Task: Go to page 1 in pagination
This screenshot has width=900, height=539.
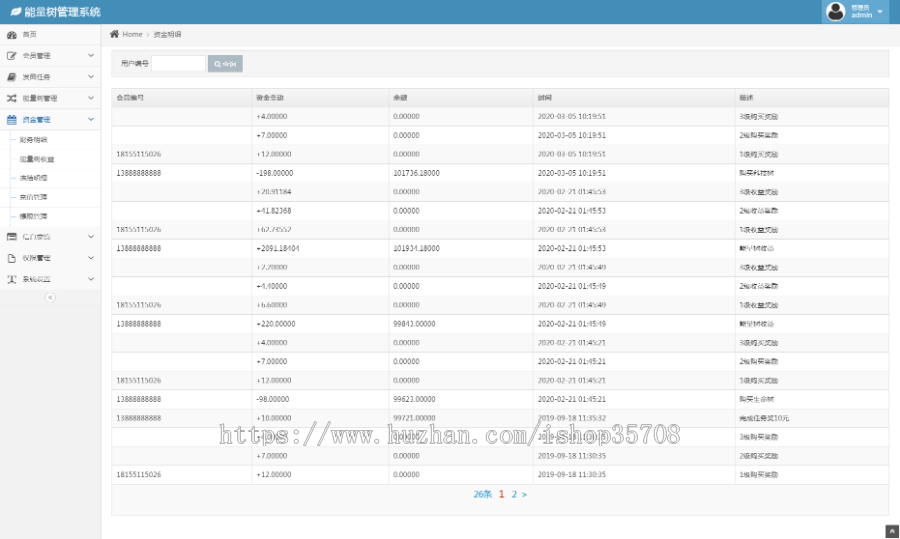Action: [x=501, y=494]
